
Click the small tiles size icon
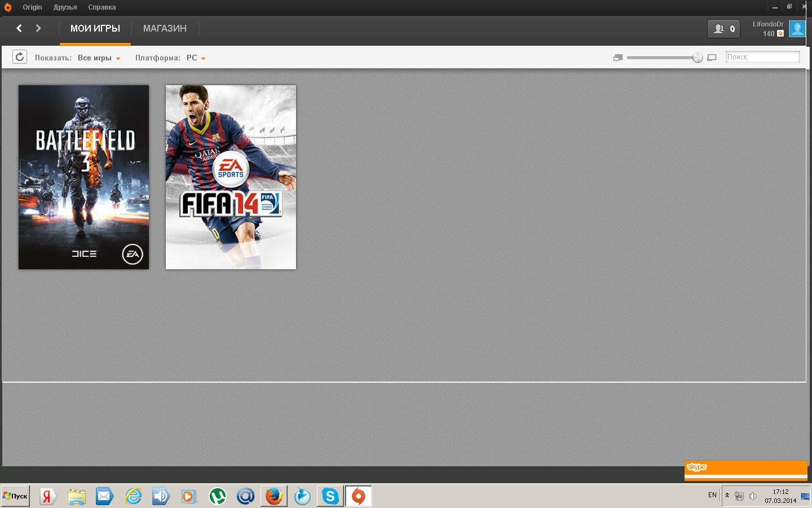tap(618, 58)
